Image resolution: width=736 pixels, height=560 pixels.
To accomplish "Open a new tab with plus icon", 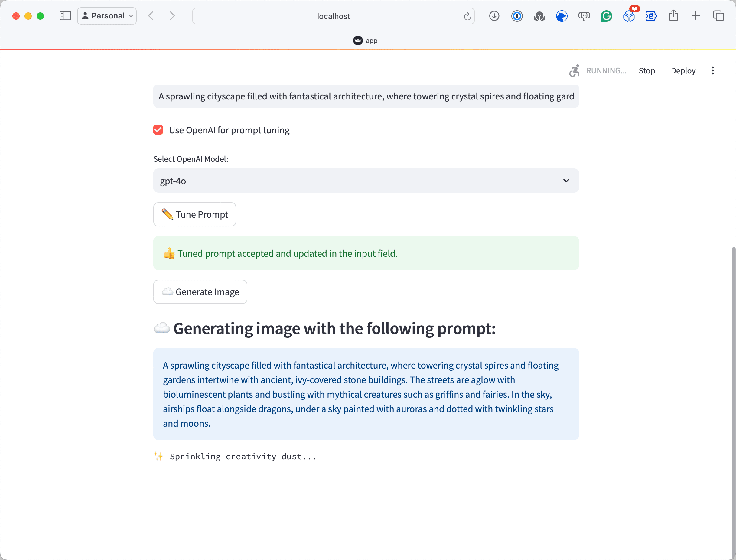I will pos(696,16).
